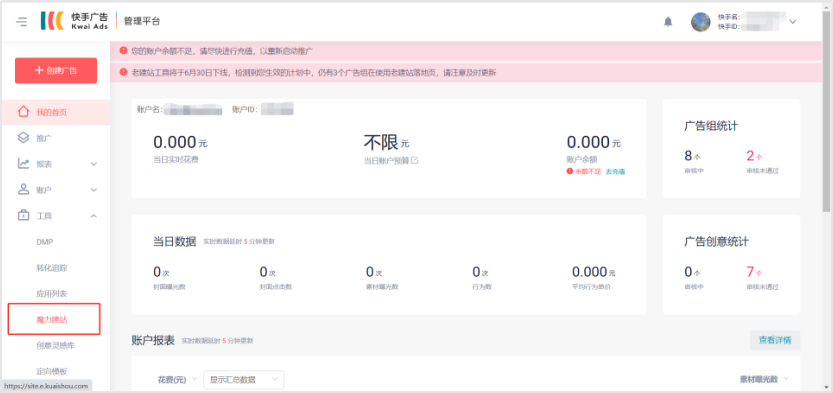This screenshot has width=833, height=393.
Task: Click the 查看详情 button
Action: click(775, 340)
